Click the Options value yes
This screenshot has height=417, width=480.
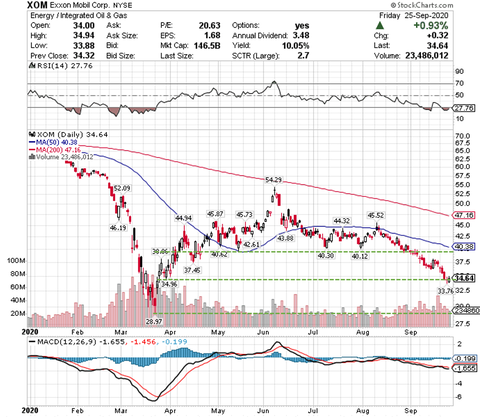[x=302, y=26]
